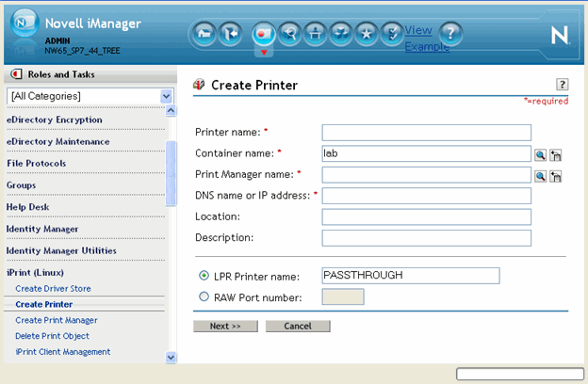This screenshot has width=588, height=384.
Task: Open iPrint Client Management task
Action: click(x=63, y=352)
